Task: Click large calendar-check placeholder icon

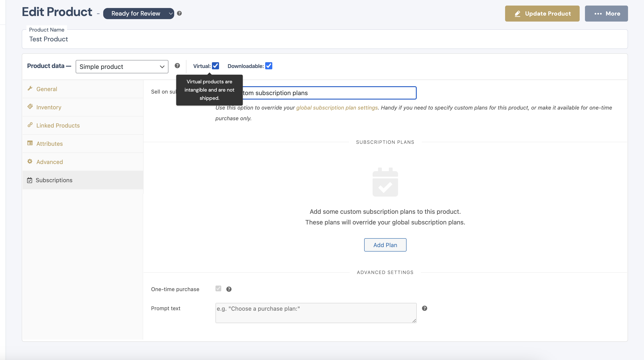Action: (385, 182)
